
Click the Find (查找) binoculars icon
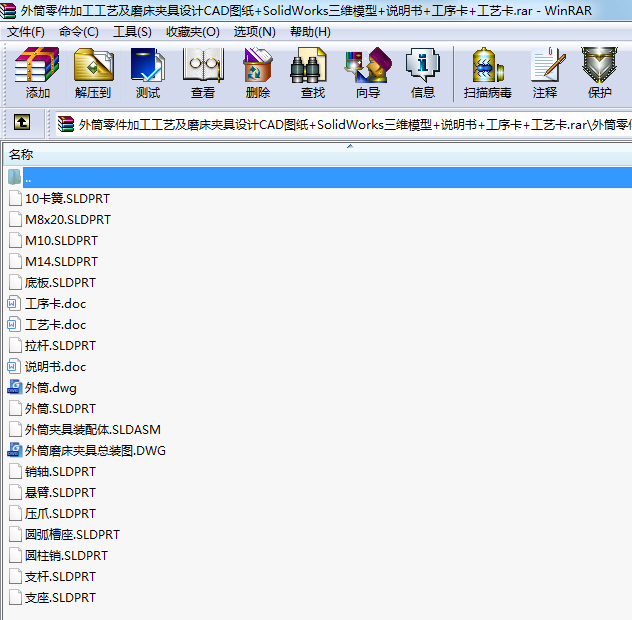pyautogui.click(x=309, y=65)
